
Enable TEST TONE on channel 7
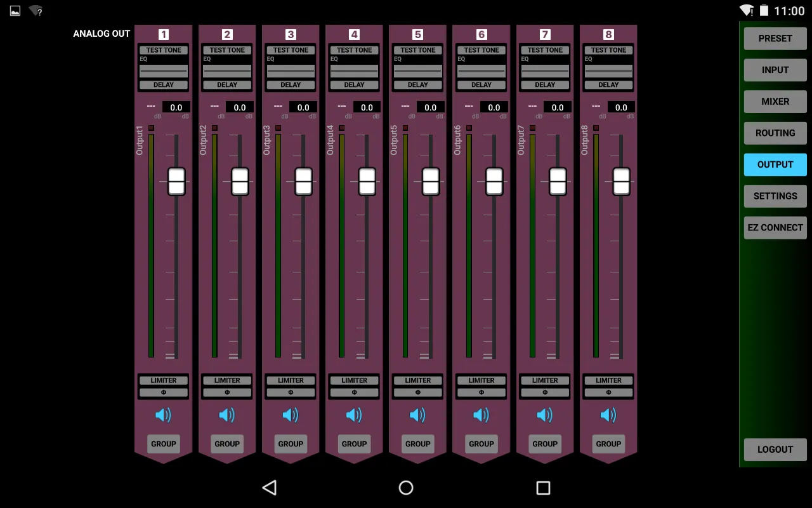[x=545, y=50]
